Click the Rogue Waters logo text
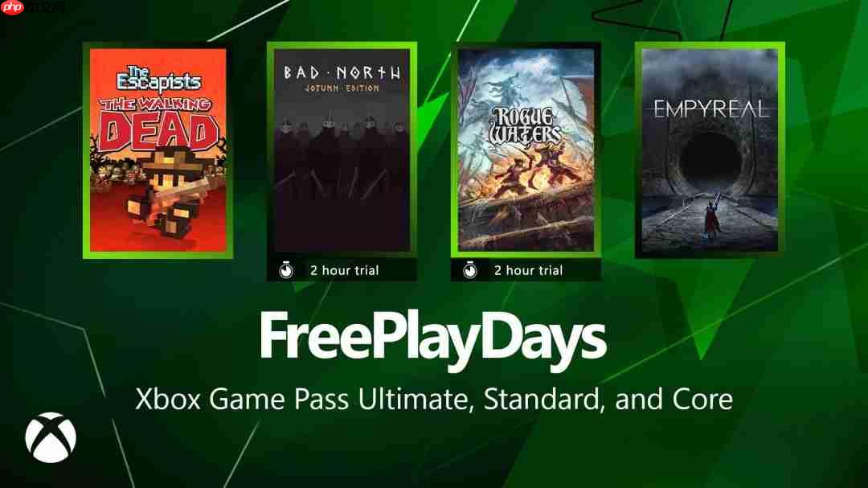 [x=526, y=127]
